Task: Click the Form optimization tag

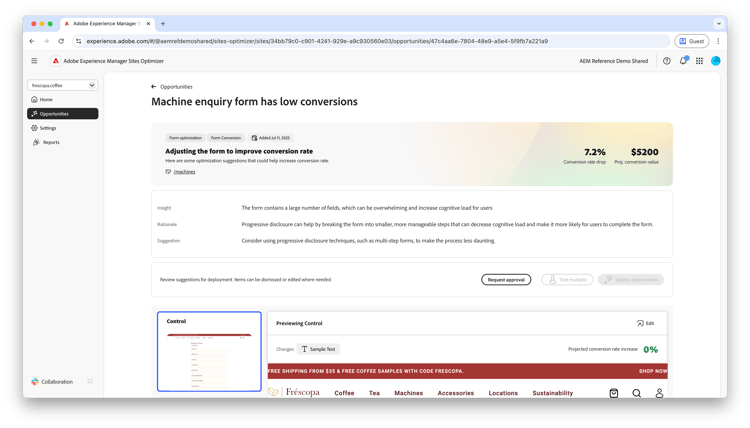Action: (186, 138)
